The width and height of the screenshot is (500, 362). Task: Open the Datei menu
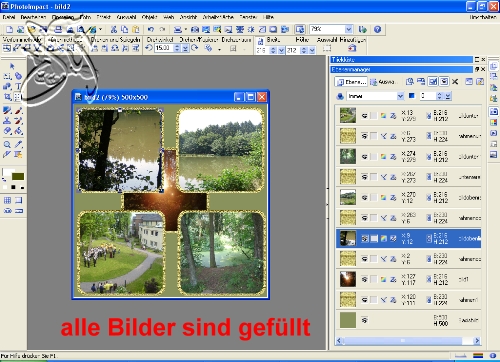[x=9, y=17]
